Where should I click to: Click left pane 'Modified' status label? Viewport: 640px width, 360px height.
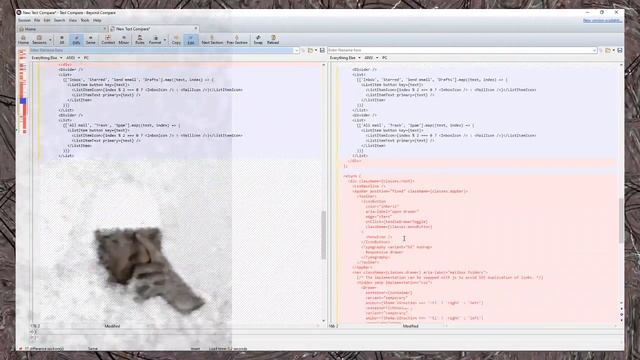click(x=112, y=326)
